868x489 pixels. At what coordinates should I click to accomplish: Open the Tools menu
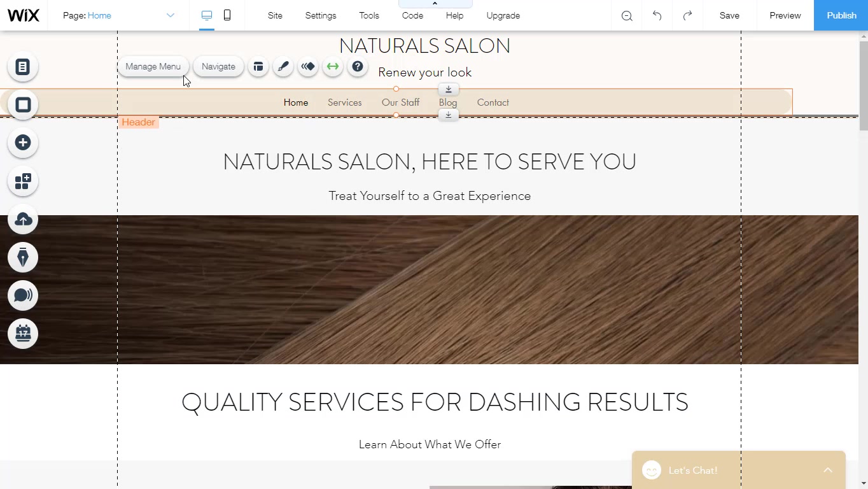click(368, 15)
